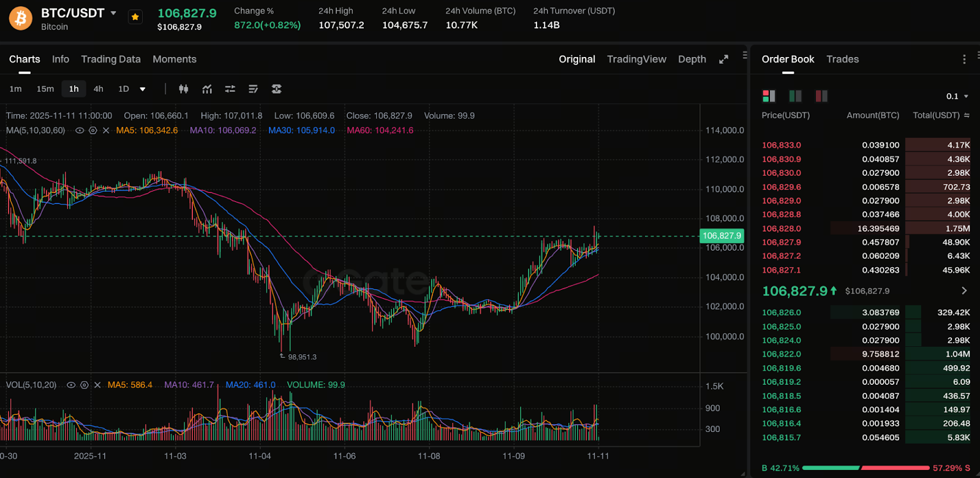Click the amount 16.395469 in asks
The height and width of the screenshot is (478, 980).
878,229
